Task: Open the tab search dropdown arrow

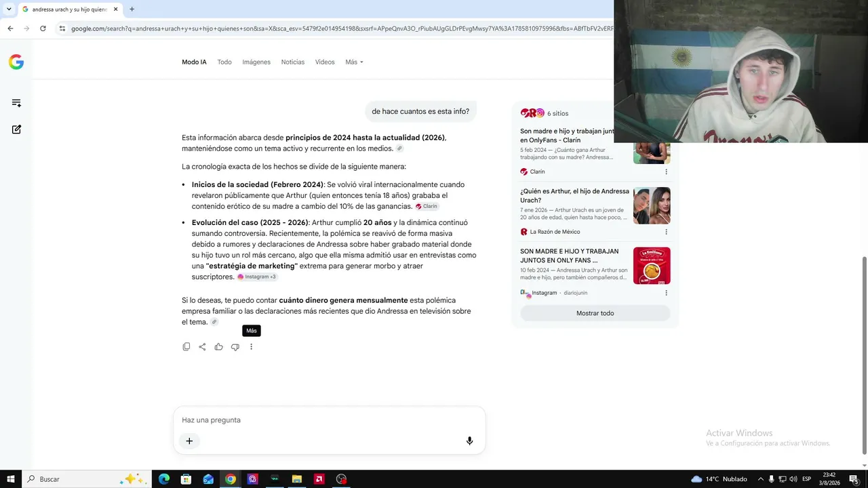Action: tap(9, 9)
